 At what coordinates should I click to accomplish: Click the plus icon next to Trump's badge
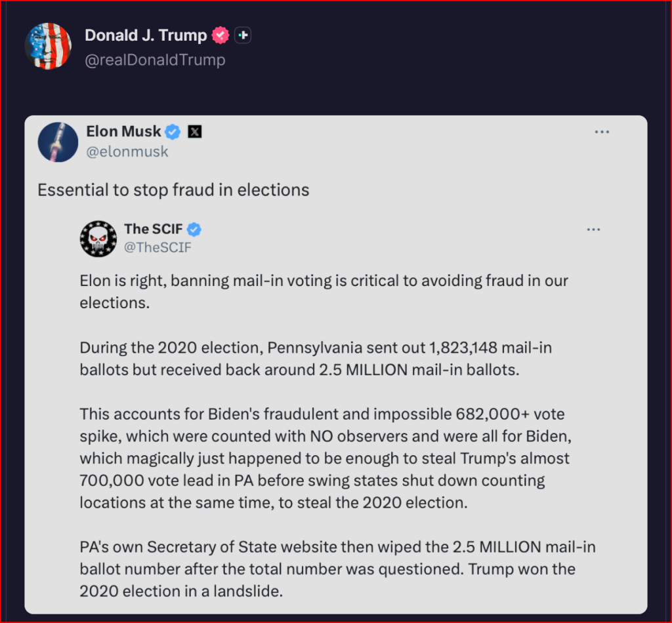[x=243, y=35]
